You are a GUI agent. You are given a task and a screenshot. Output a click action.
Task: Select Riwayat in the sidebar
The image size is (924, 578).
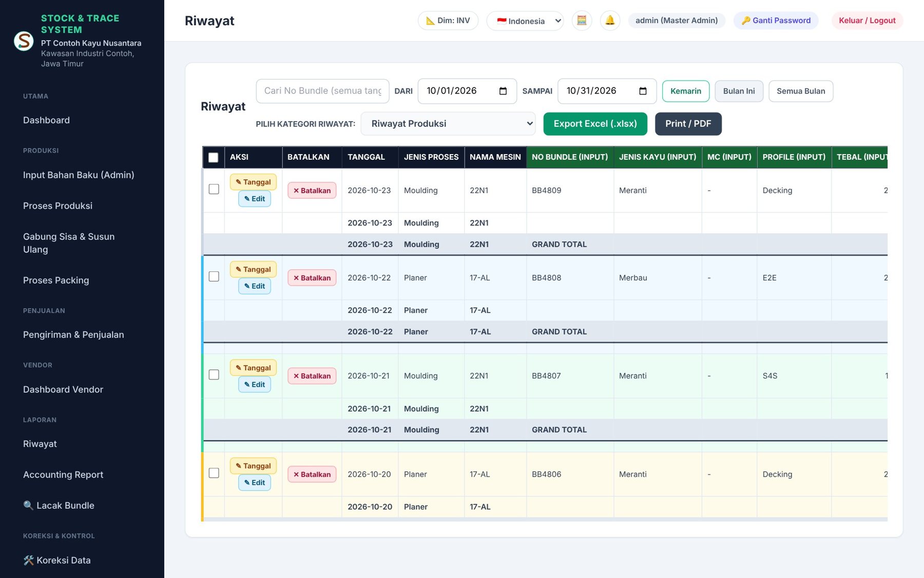point(40,444)
